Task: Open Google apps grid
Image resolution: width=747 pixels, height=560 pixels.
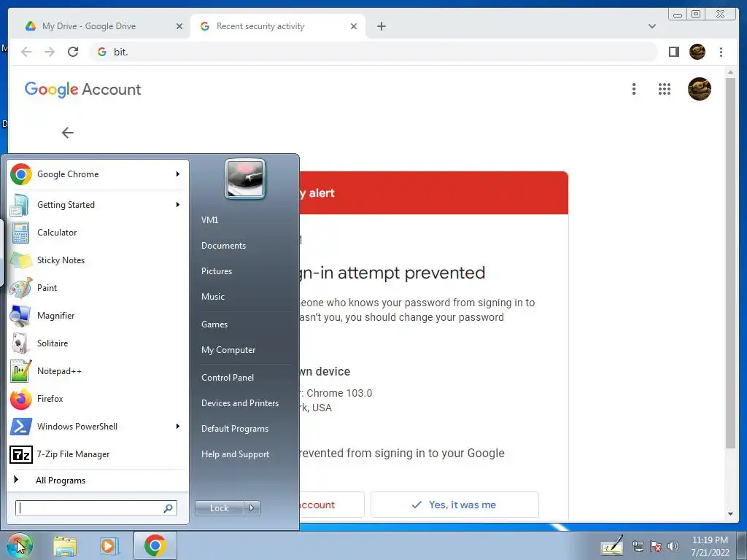Action: click(664, 89)
